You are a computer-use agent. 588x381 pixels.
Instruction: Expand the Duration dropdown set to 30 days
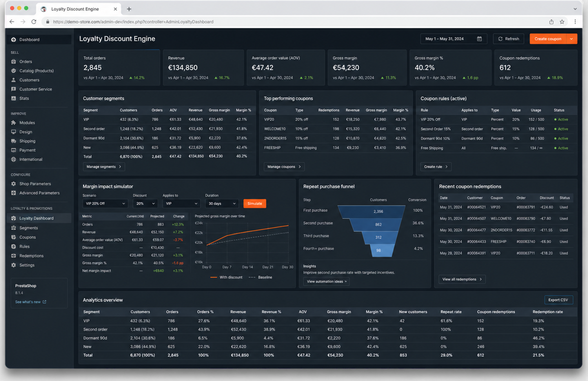(221, 203)
